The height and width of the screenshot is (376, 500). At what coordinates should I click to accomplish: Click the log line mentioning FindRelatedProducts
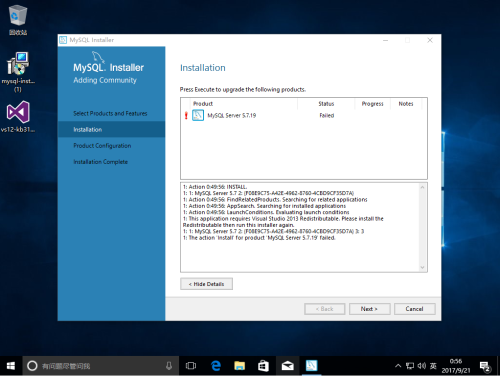pyautogui.click(x=275, y=199)
